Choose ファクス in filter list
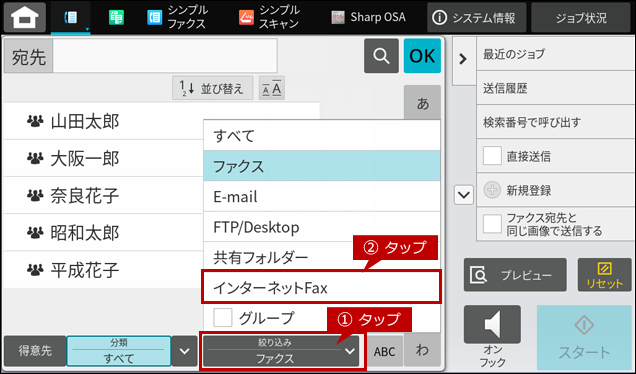Image resolution: width=636 pixels, height=374 pixels. [322, 166]
